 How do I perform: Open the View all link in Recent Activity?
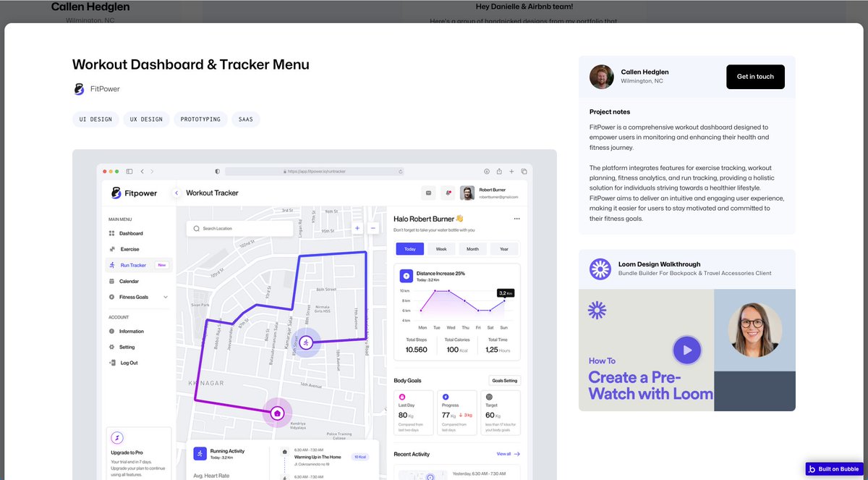[508, 454]
